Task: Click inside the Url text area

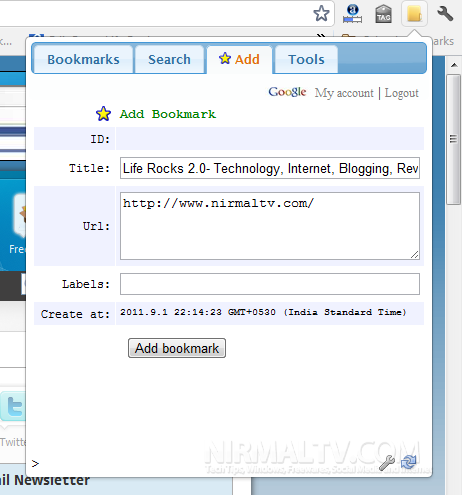Action: coord(270,226)
